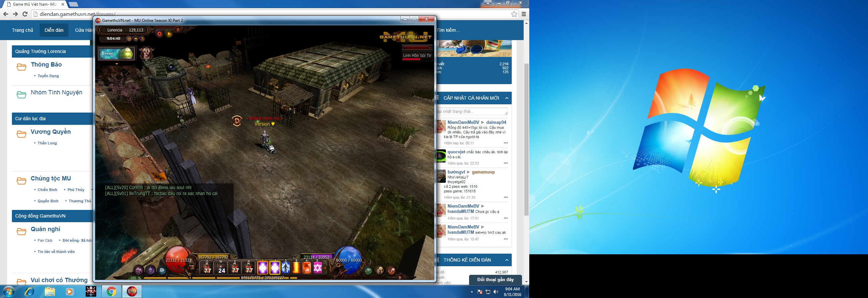
Task: Open the daimap94 profile link
Action: click(x=496, y=123)
